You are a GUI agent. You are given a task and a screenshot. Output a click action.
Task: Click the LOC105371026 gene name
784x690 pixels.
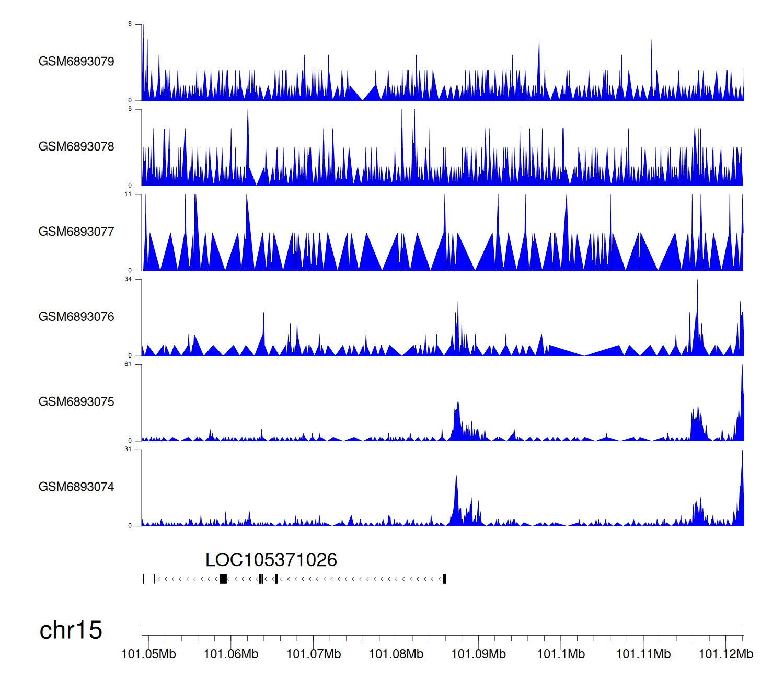(x=271, y=560)
